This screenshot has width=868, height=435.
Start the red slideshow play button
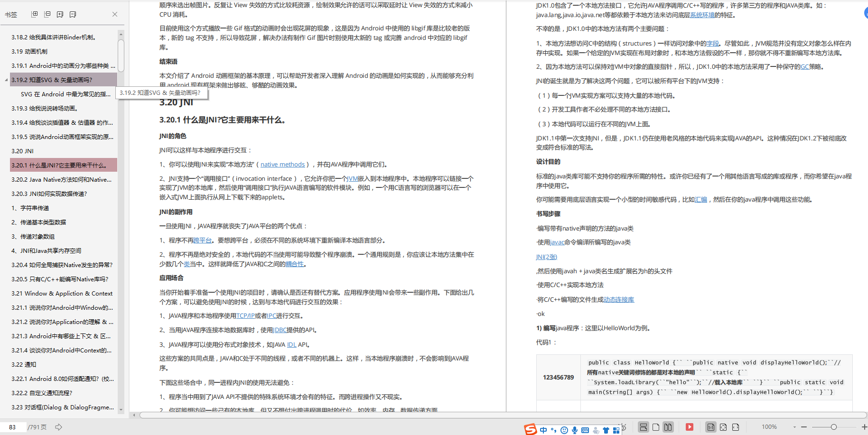pos(690,427)
